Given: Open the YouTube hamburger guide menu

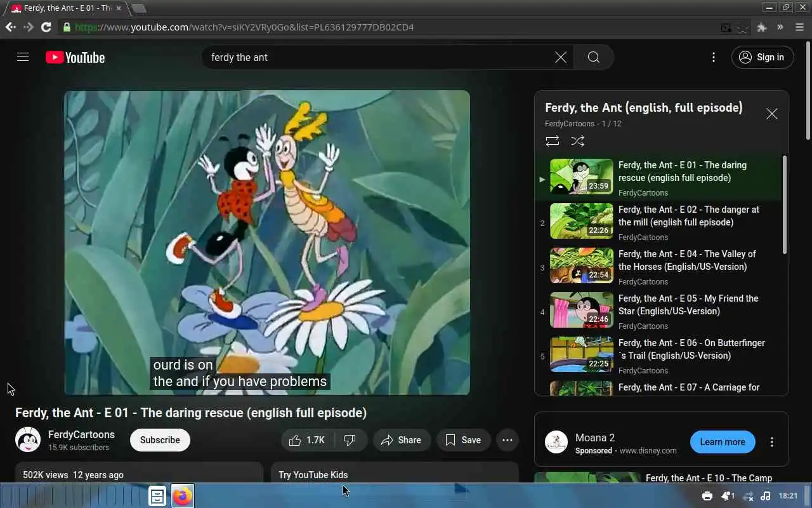Looking at the screenshot, I should (23, 57).
